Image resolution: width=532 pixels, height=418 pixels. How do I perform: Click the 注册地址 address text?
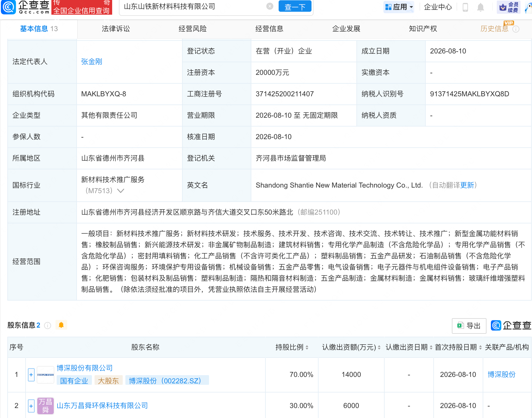pos(187,212)
